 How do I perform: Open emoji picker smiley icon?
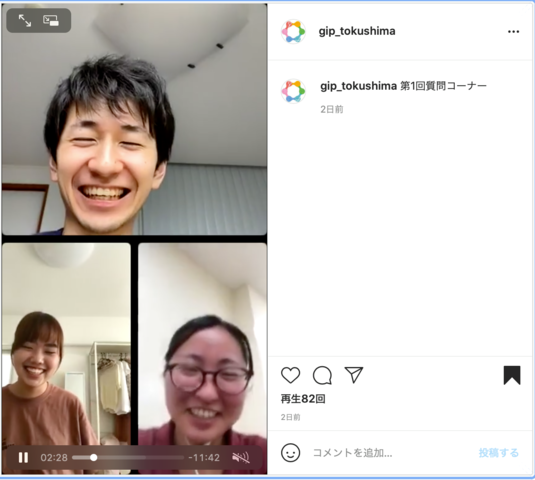pos(290,453)
